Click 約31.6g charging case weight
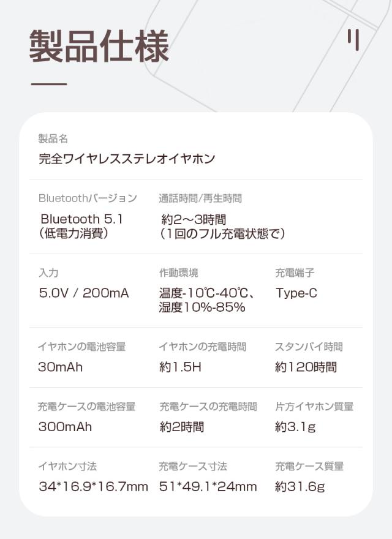The image size is (392, 539). (x=300, y=487)
